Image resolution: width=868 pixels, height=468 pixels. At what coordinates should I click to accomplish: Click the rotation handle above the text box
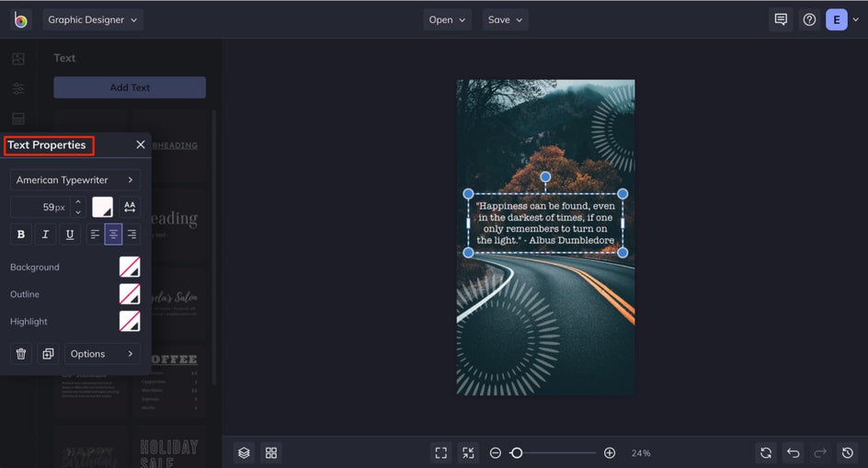point(545,177)
